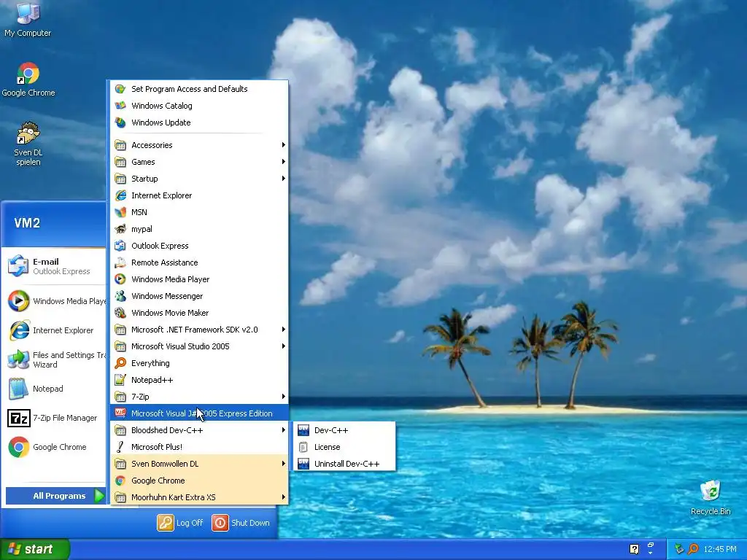Expand the Accessories submenu arrow

coord(284,145)
